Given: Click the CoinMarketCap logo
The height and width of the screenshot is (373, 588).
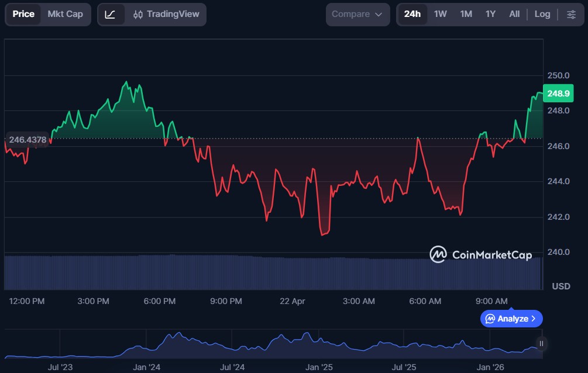Looking at the screenshot, I should (x=480, y=255).
